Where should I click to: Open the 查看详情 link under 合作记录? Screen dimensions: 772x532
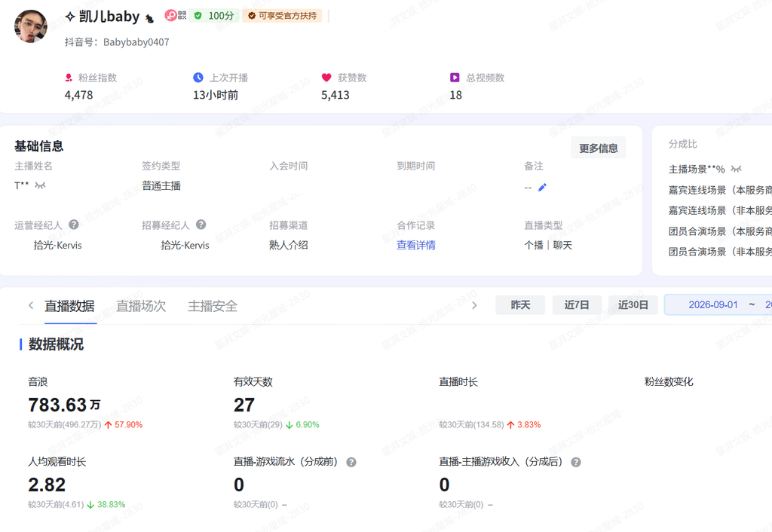tap(416, 245)
